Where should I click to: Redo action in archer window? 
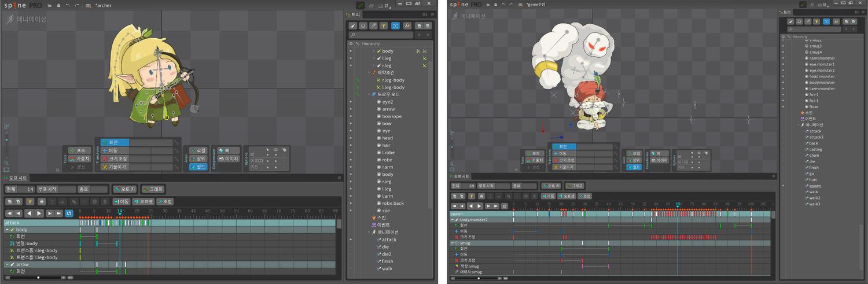pos(76,5)
